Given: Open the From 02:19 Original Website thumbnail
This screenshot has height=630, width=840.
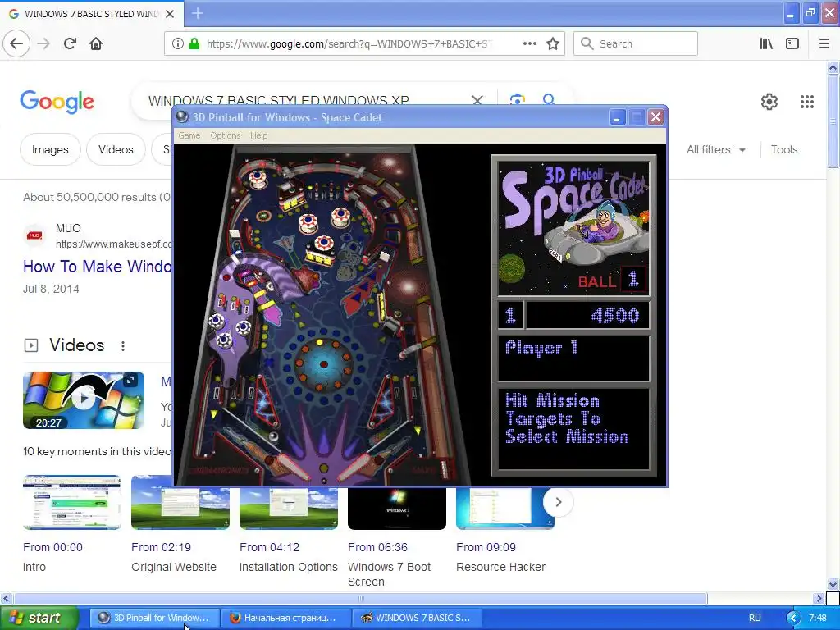Looking at the screenshot, I should click(180, 503).
